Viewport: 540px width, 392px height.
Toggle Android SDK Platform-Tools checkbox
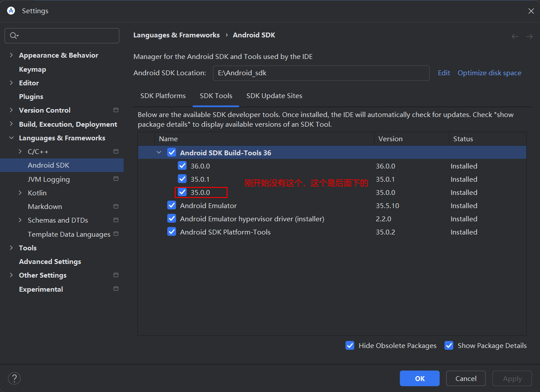point(172,232)
